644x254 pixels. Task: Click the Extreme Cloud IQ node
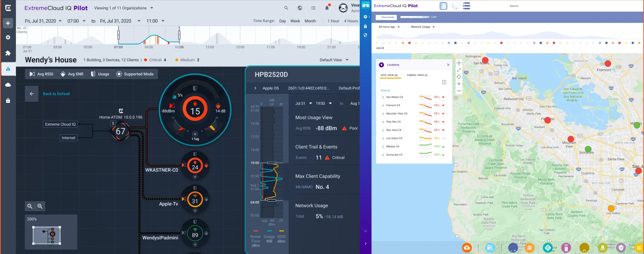[x=60, y=124]
